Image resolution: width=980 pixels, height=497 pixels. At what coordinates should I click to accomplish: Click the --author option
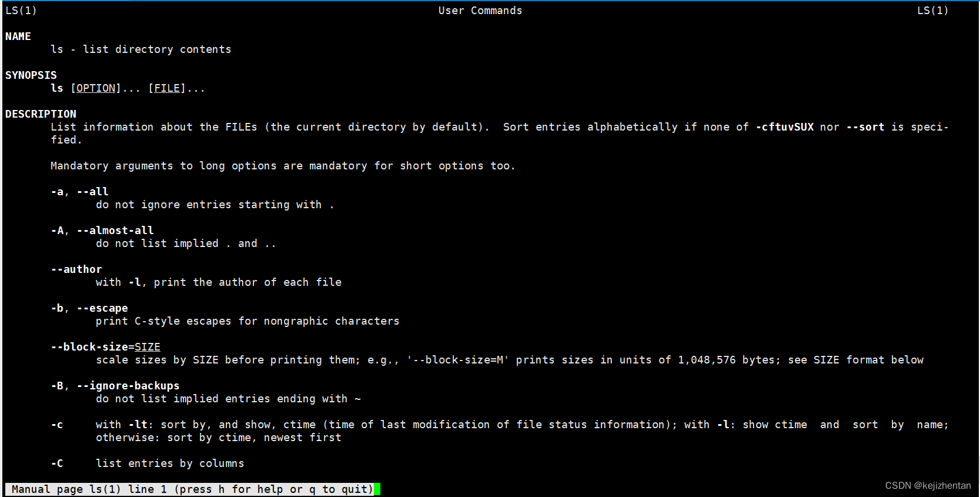76,269
